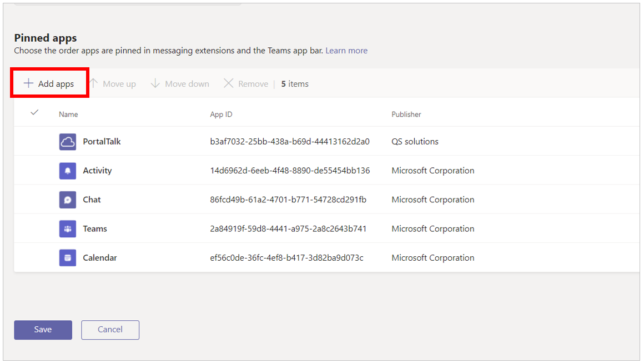Viewport: 644px width, 363px height.
Task: Click the Calendar app icon
Action: (67, 258)
